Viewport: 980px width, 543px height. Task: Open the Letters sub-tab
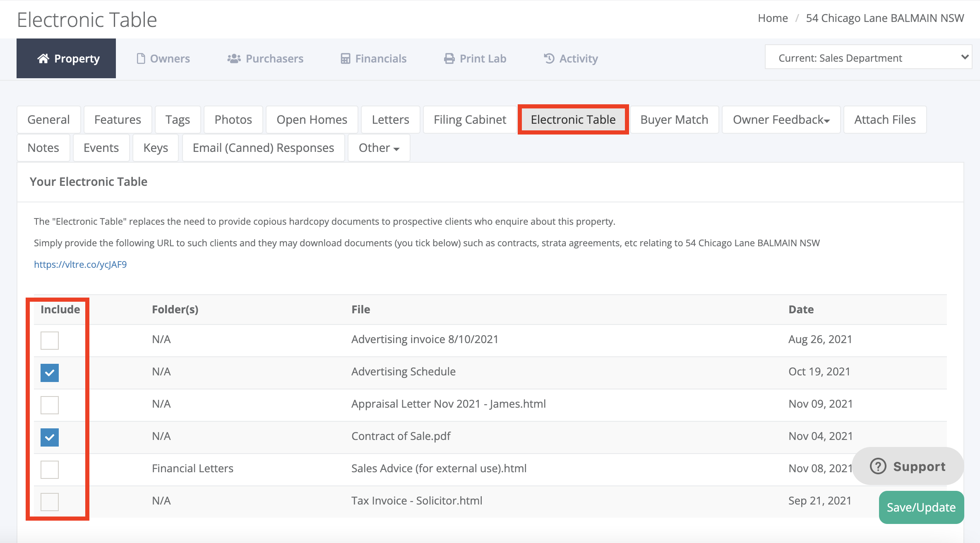tap(390, 120)
